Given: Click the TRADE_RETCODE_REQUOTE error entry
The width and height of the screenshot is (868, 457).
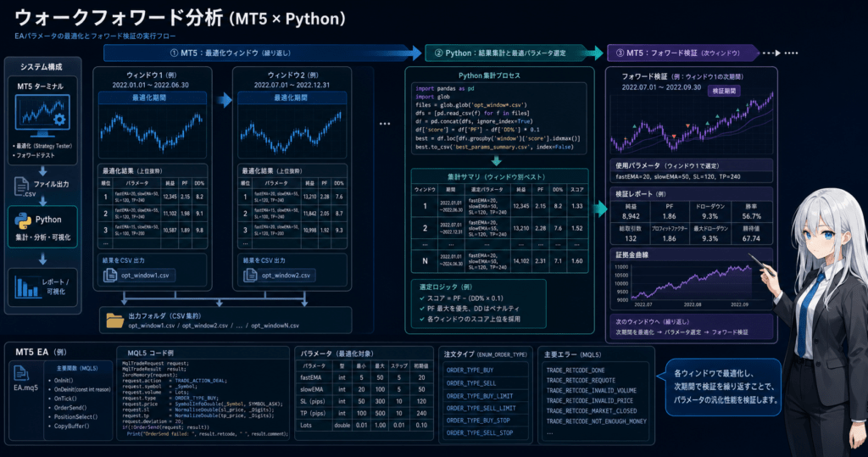Looking at the screenshot, I should click(x=581, y=380).
